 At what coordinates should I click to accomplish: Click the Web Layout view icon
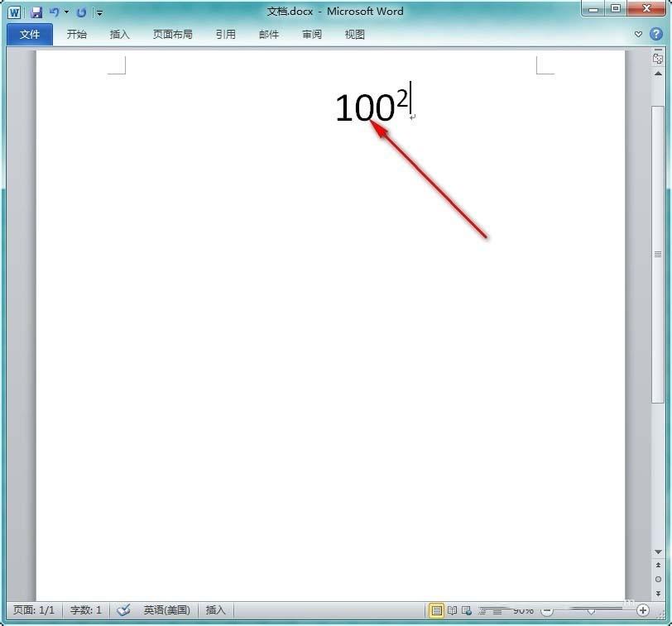(x=466, y=610)
